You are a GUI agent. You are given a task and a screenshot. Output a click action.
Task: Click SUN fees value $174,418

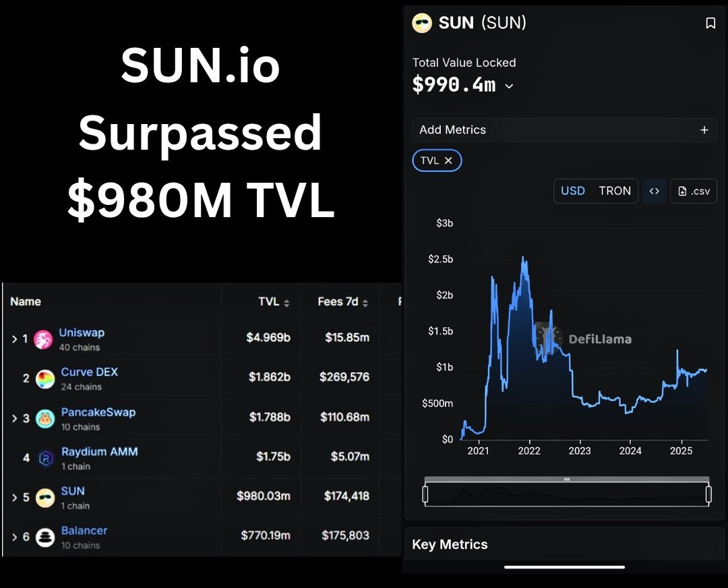click(347, 496)
